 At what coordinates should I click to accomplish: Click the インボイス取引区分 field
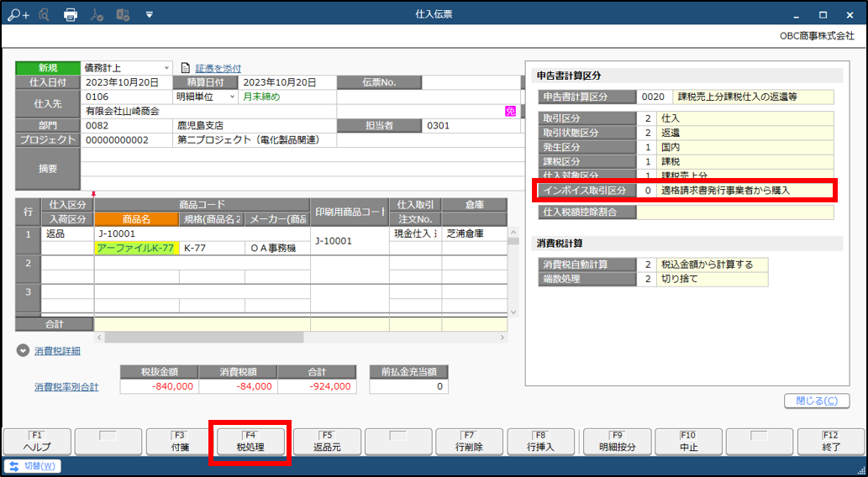point(744,191)
